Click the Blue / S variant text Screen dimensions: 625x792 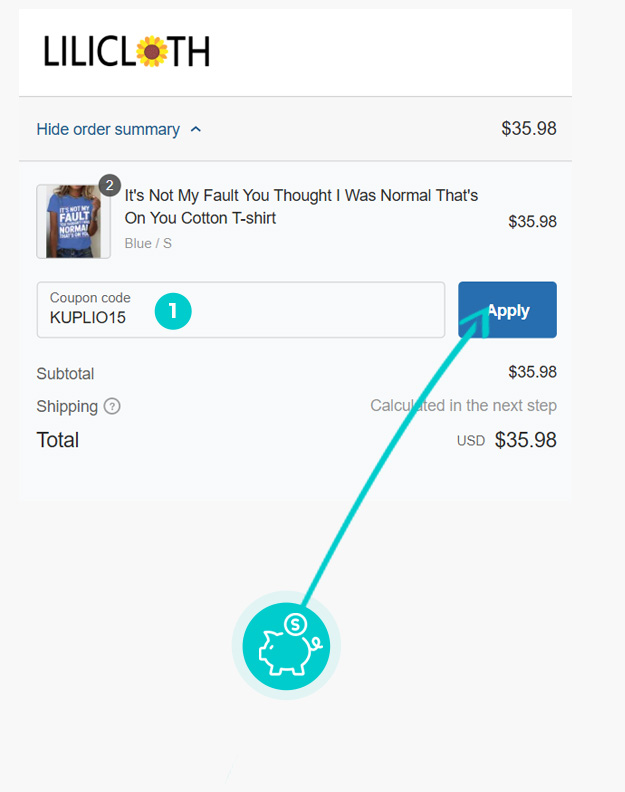(x=148, y=243)
